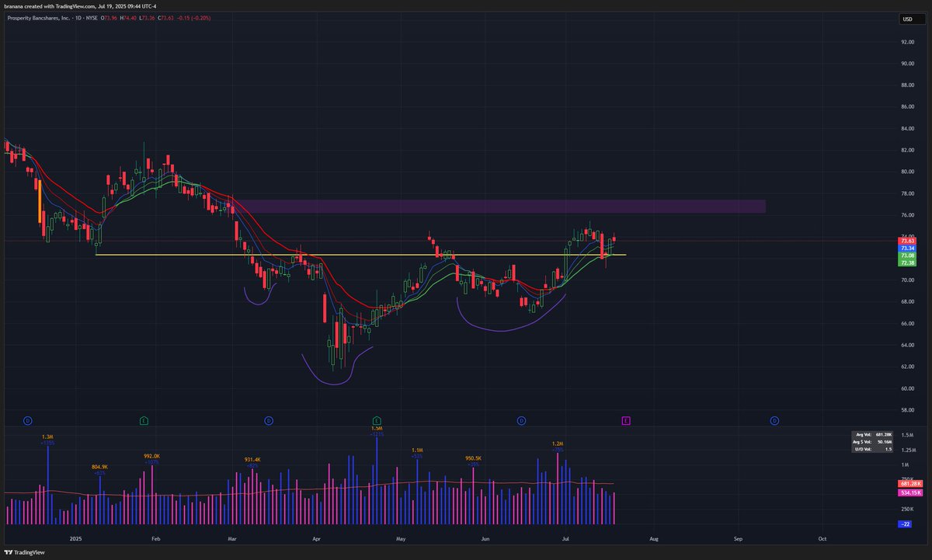Click the 1.1M volume peak label

click(x=417, y=450)
